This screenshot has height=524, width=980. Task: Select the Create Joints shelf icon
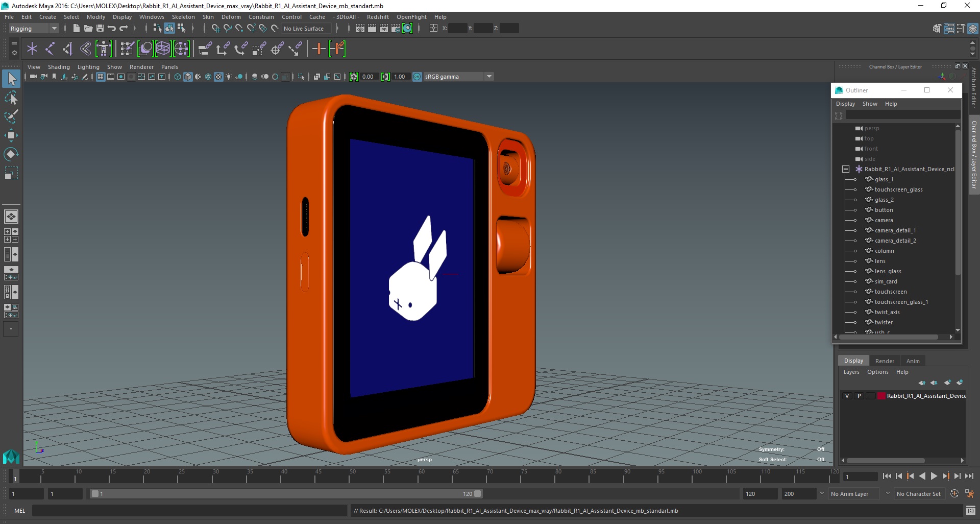click(x=50, y=49)
